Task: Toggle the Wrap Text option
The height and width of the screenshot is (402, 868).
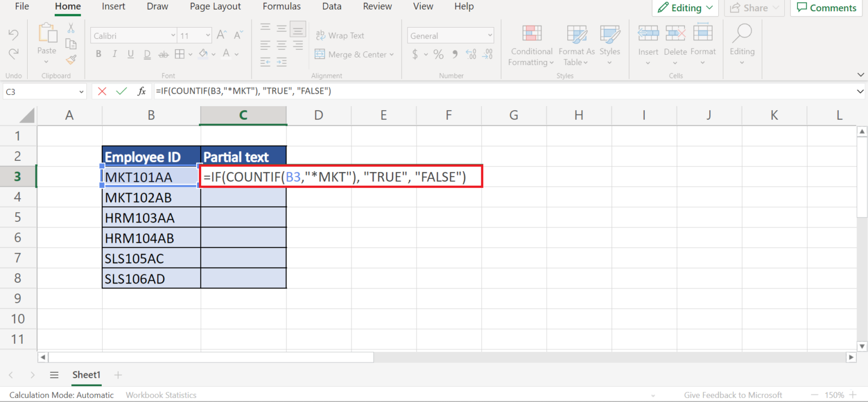Action: pyautogui.click(x=340, y=35)
